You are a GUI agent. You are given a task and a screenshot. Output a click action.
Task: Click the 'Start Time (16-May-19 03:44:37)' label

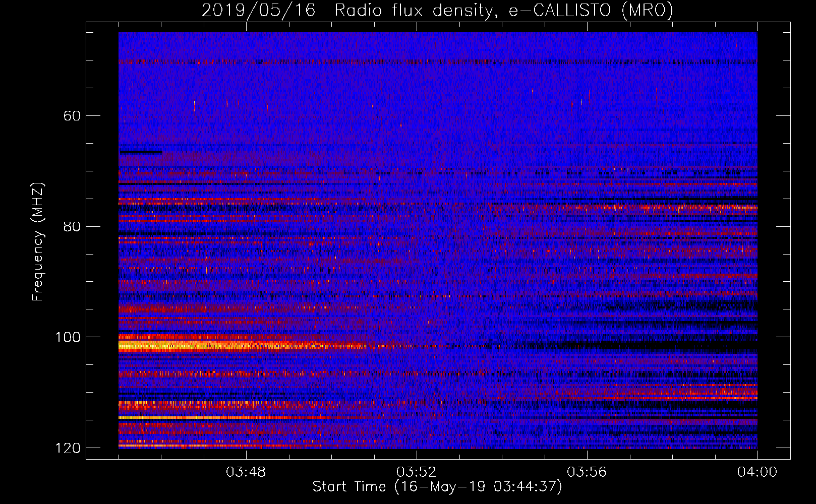click(437, 487)
